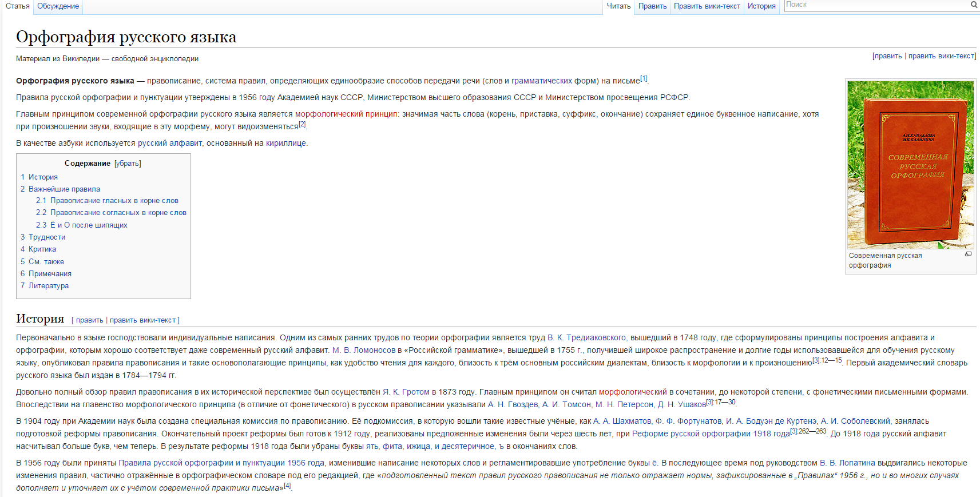The image size is (980, 497).
Task: Go to 'Правописание гласных в корне слов'
Action: (114, 201)
